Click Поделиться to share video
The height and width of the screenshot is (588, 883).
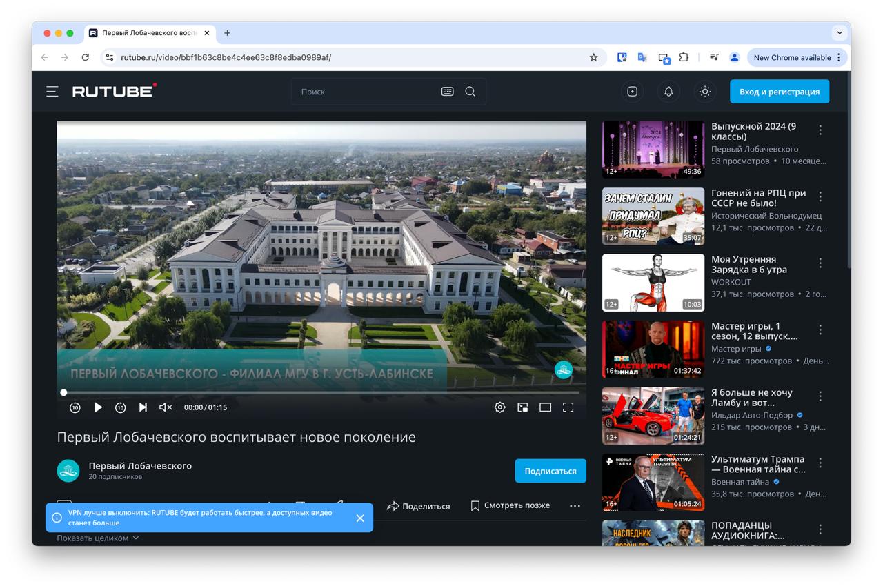[419, 506]
